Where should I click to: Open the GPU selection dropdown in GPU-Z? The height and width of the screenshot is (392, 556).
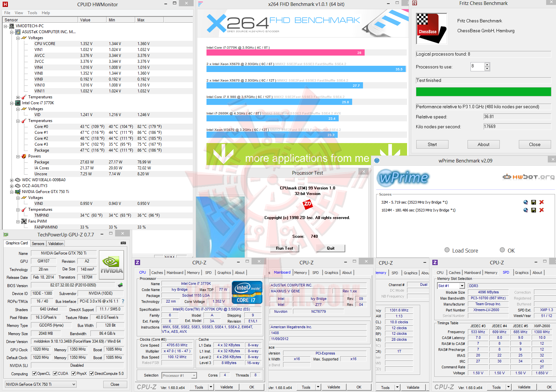41,384
